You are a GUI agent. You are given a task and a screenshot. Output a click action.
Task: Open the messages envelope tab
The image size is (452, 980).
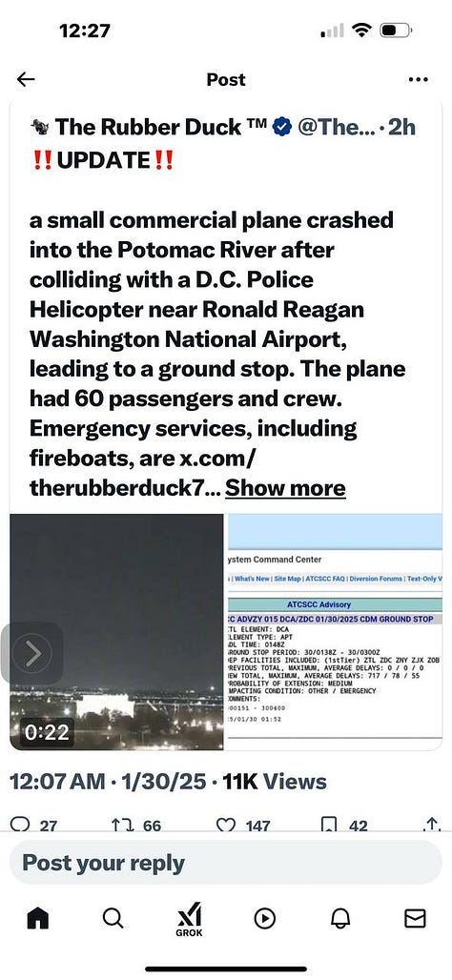(415, 918)
